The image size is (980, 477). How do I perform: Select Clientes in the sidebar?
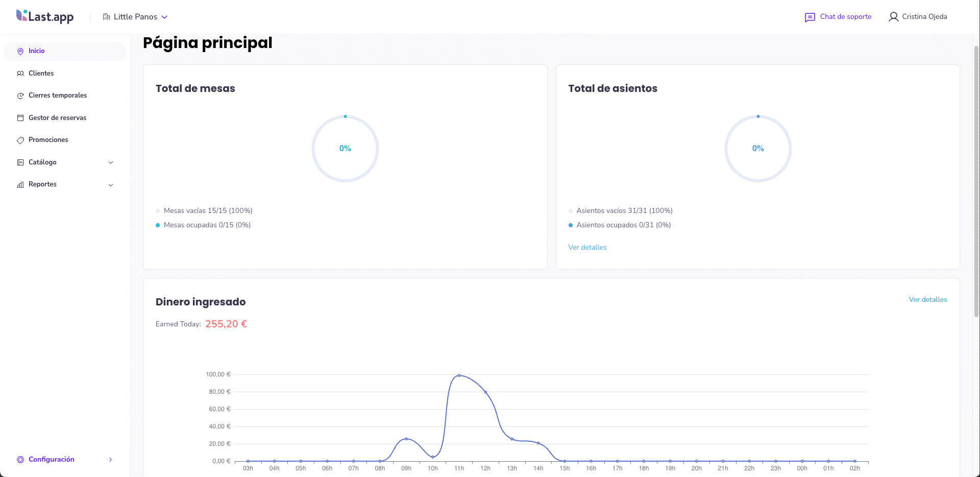(41, 73)
